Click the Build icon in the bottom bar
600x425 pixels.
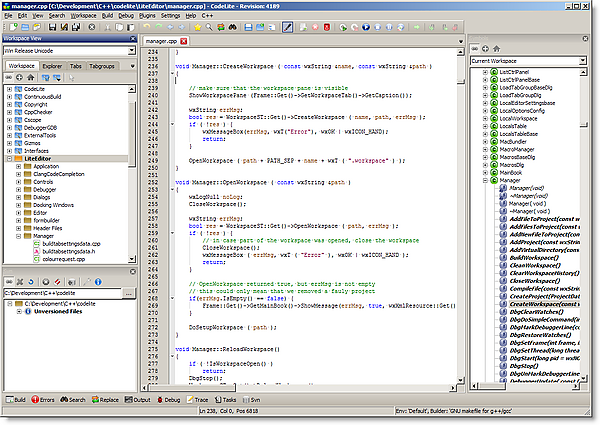8,398
